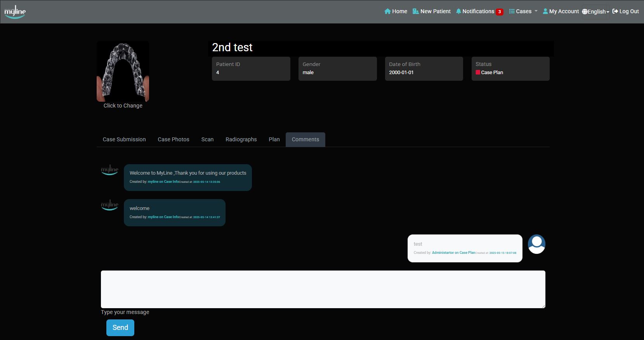
Task: Go to Home via house icon
Action: coord(387,11)
